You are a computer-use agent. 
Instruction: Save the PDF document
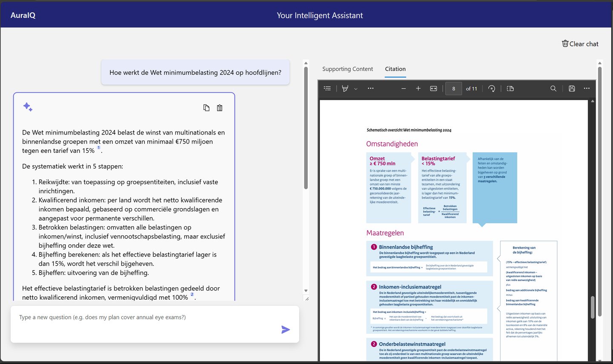point(572,89)
